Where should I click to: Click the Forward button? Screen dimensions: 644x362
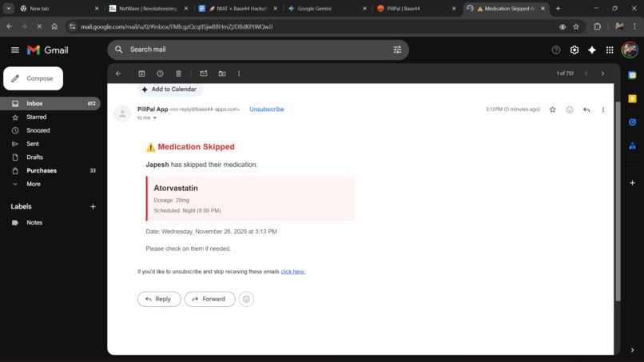tap(209, 299)
